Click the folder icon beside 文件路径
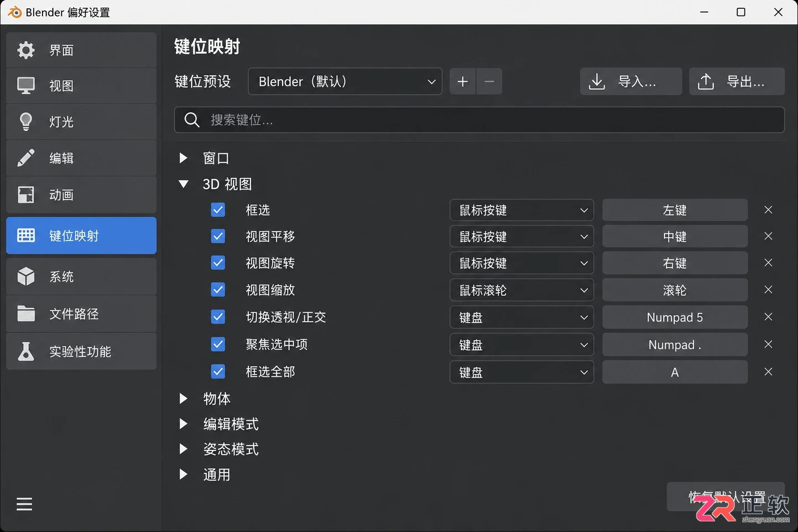Viewport: 798px width, 532px height. coord(25,314)
